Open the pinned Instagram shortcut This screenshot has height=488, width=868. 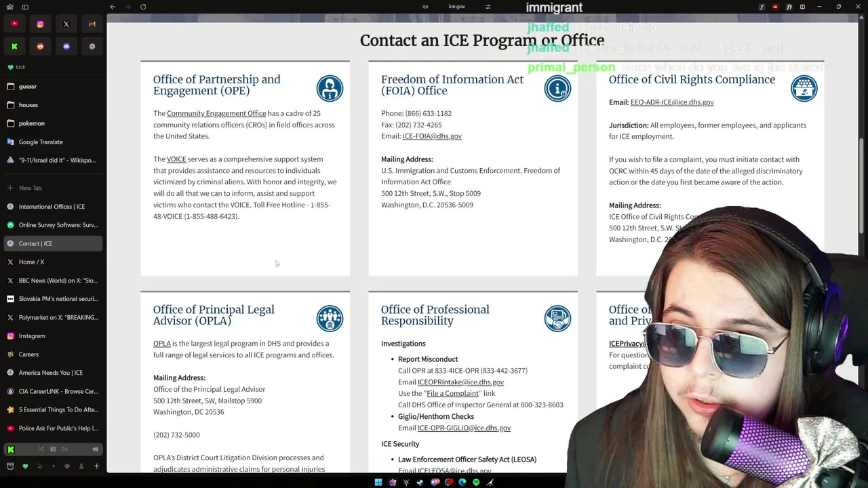(x=40, y=24)
